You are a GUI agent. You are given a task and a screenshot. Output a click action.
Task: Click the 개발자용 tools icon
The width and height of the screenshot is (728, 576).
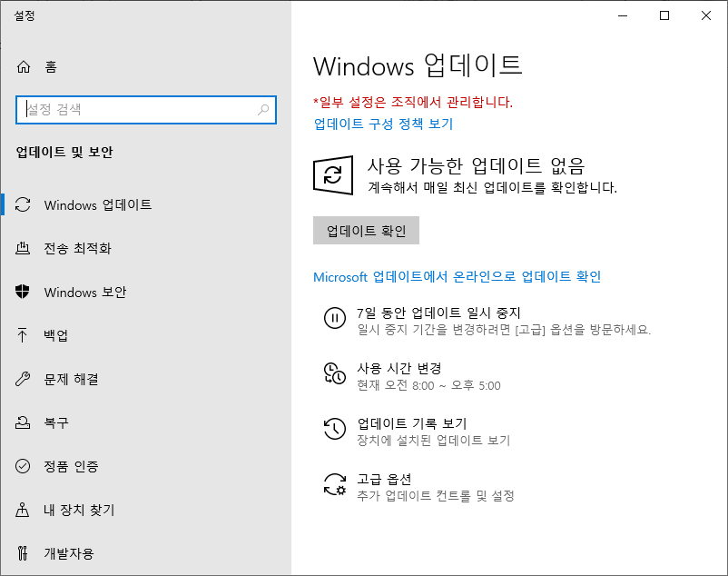pyautogui.click(x=23, y=553)
